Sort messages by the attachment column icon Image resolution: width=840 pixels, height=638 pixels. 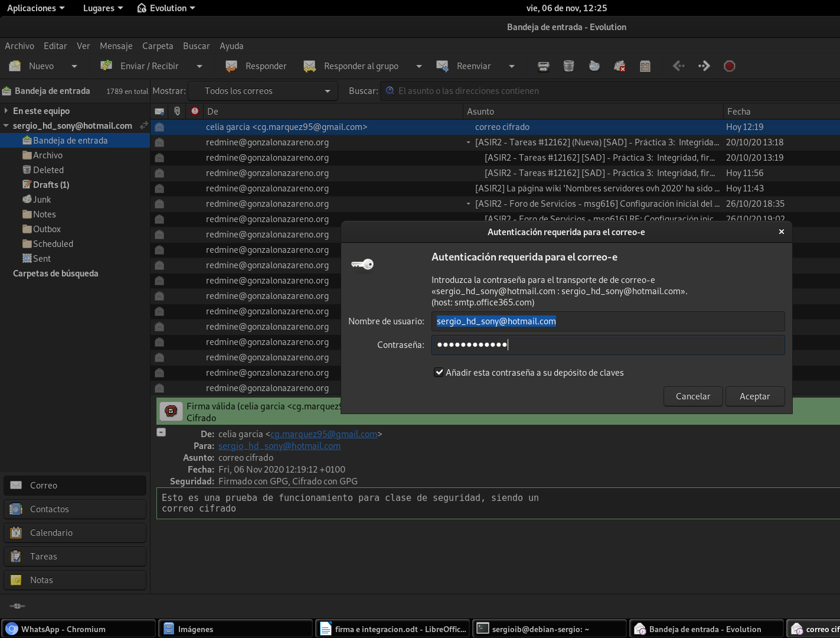177,111
